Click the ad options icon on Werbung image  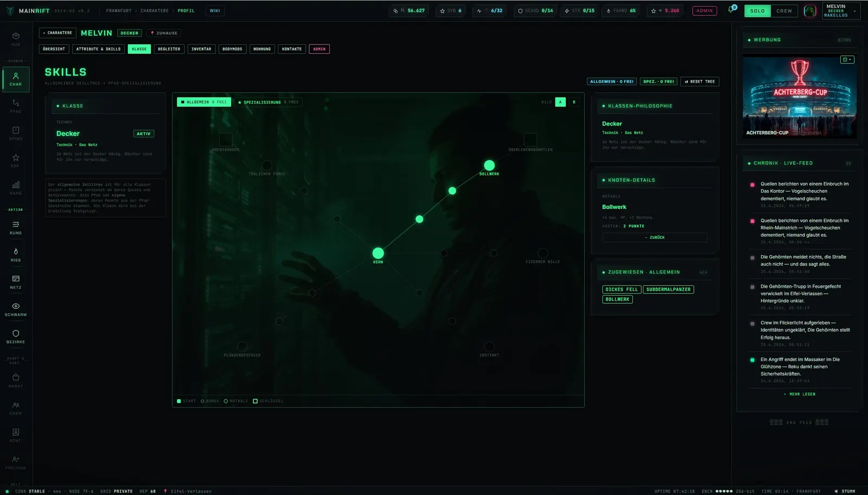pyautogui.click(x=847, y=59)
